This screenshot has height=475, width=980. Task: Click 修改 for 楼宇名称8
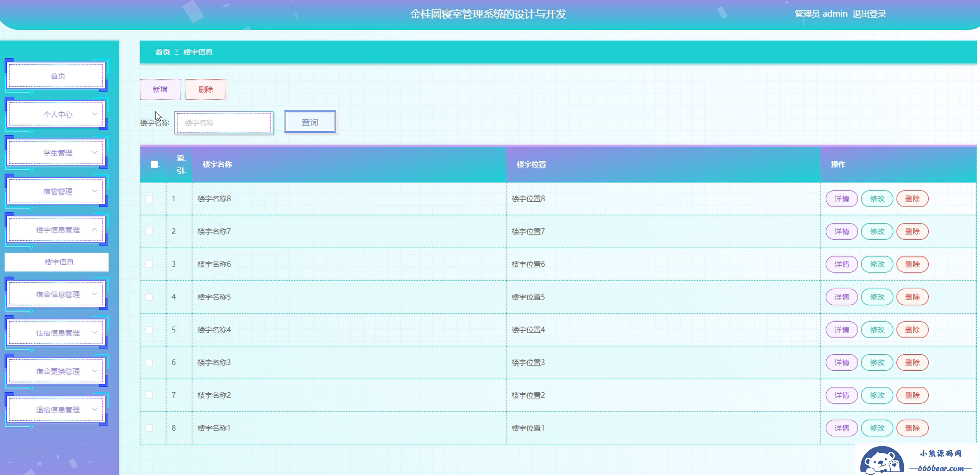[877, 199]
